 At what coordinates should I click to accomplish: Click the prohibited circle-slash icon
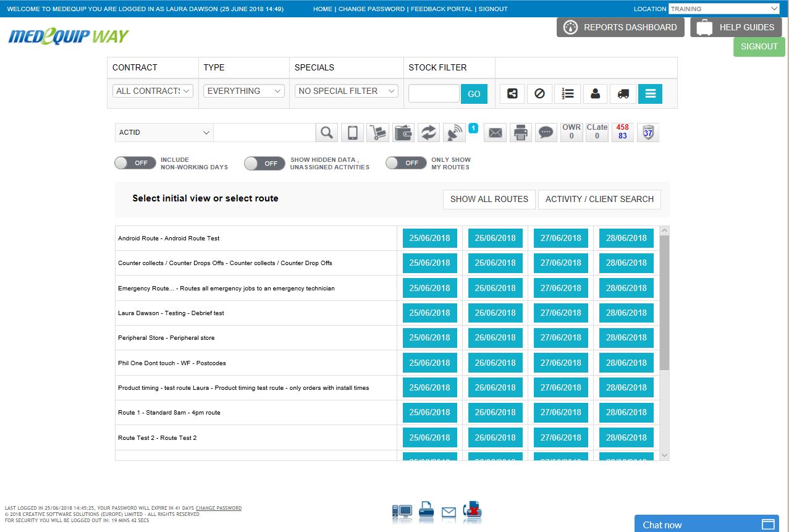click(539, 93)
